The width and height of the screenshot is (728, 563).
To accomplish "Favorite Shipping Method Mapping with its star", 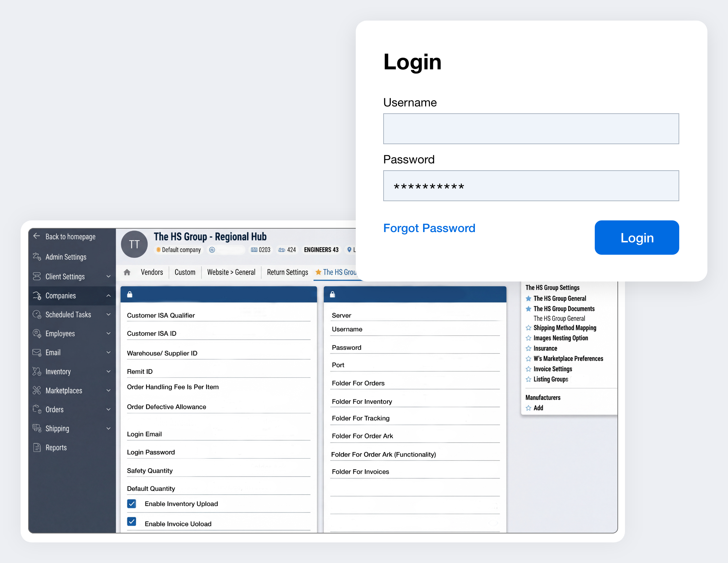I will pos(528,328).
